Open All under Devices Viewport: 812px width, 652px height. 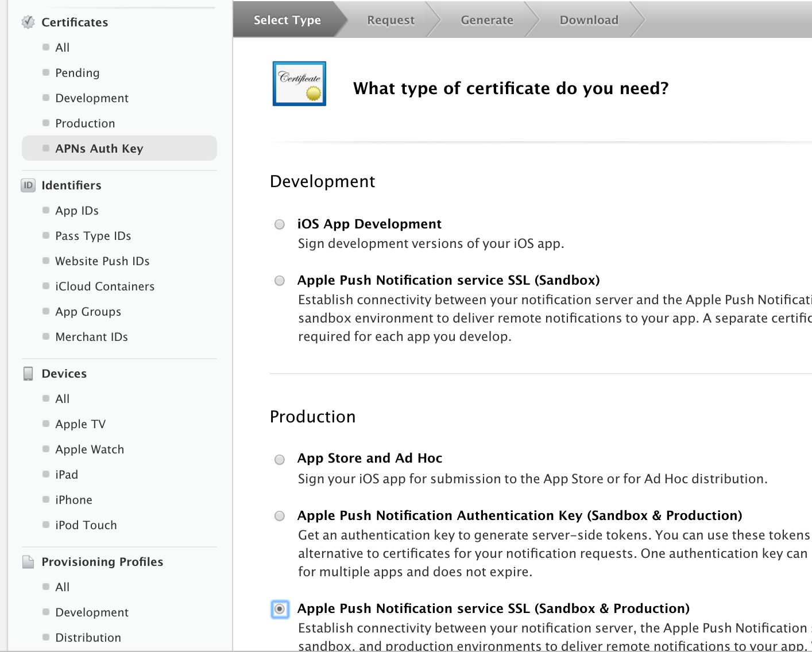point(62,399)
